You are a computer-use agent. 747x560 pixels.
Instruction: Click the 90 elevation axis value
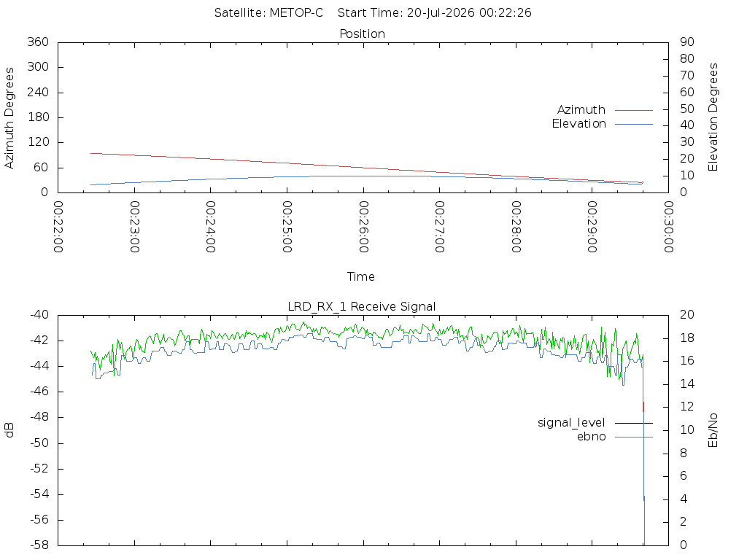point(687,42)
